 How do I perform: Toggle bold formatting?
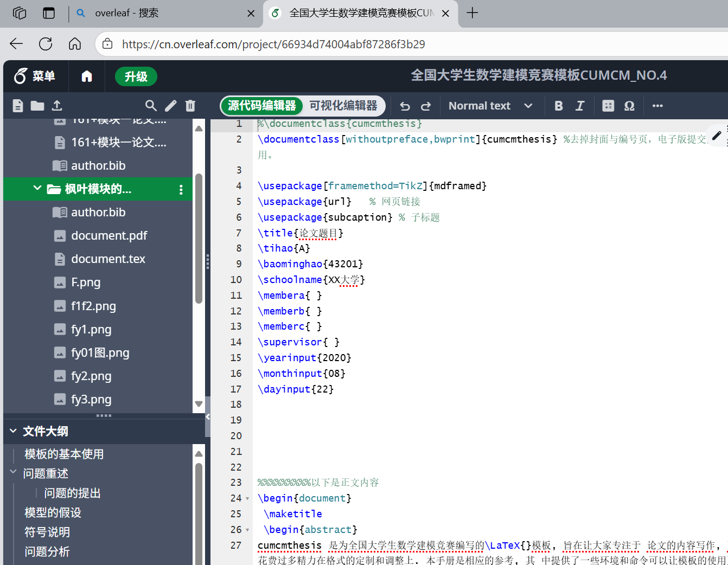559,106
